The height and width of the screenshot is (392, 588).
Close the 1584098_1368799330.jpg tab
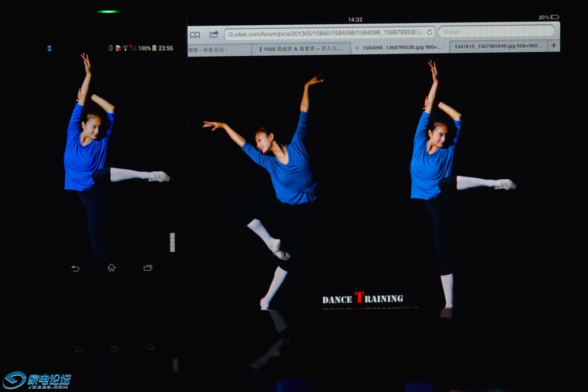[357, 48]
